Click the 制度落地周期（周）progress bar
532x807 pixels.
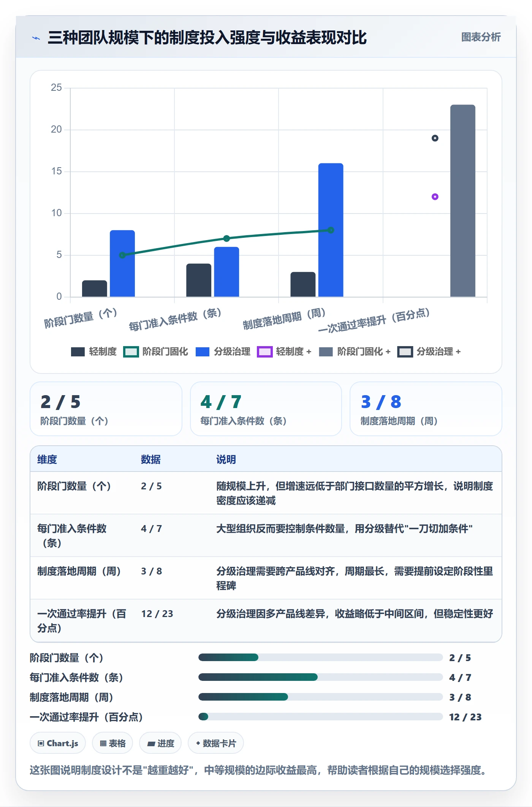pyautogui.click(x=321, y=697)
